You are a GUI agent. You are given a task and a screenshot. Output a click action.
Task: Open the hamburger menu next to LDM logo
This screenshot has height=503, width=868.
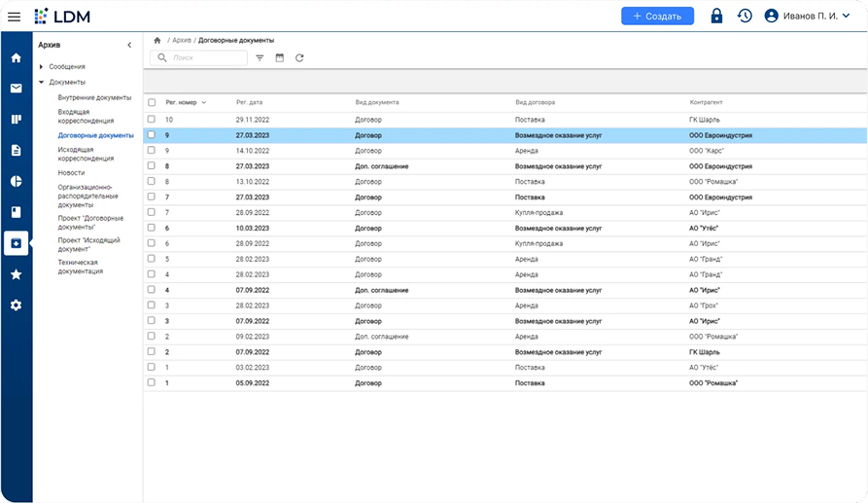[x=14, y=17]
